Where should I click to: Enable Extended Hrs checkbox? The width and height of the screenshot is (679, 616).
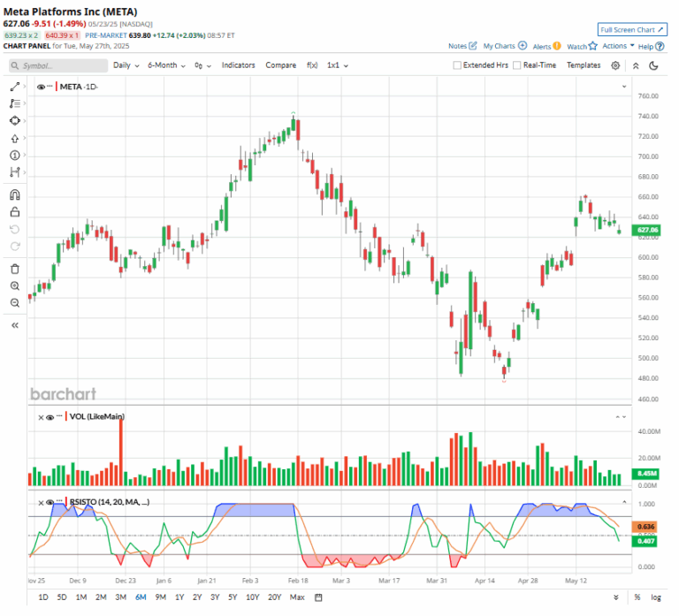(x=457, y=65)
